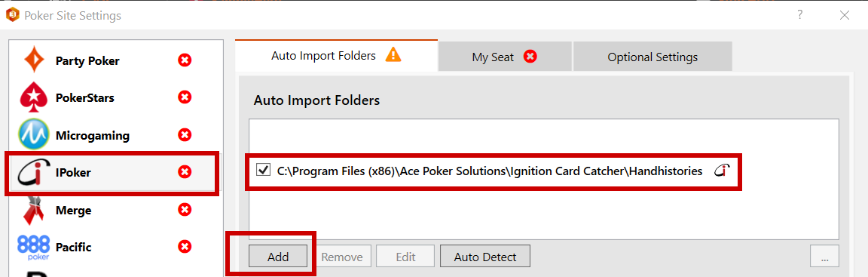Click the Remove button
The width and height of the screenshot is (868, 277).
pos(342,257)
